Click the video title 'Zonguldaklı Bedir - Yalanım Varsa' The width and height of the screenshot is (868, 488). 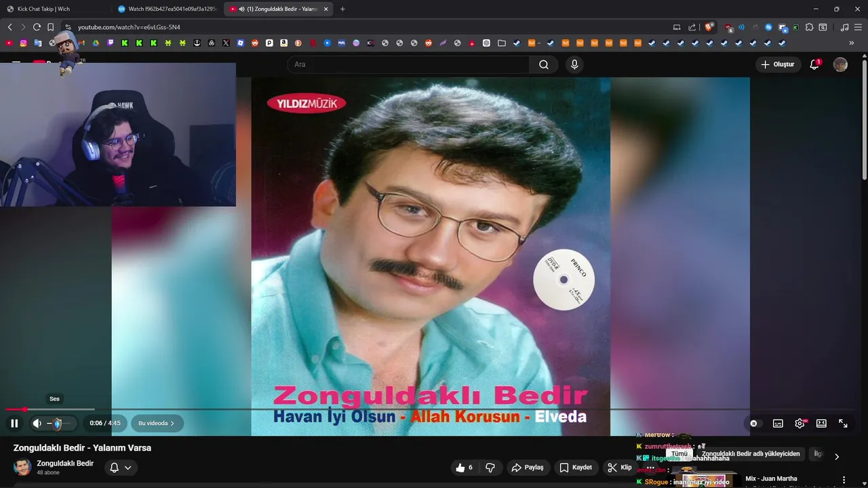[82, 448]
